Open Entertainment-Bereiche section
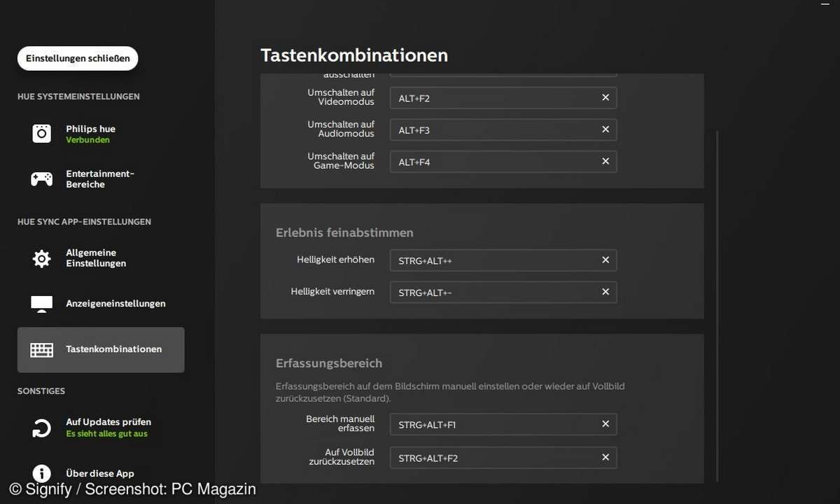Image resolution: width=840 pixels, height=504 pixels. [x=101, y=179]
